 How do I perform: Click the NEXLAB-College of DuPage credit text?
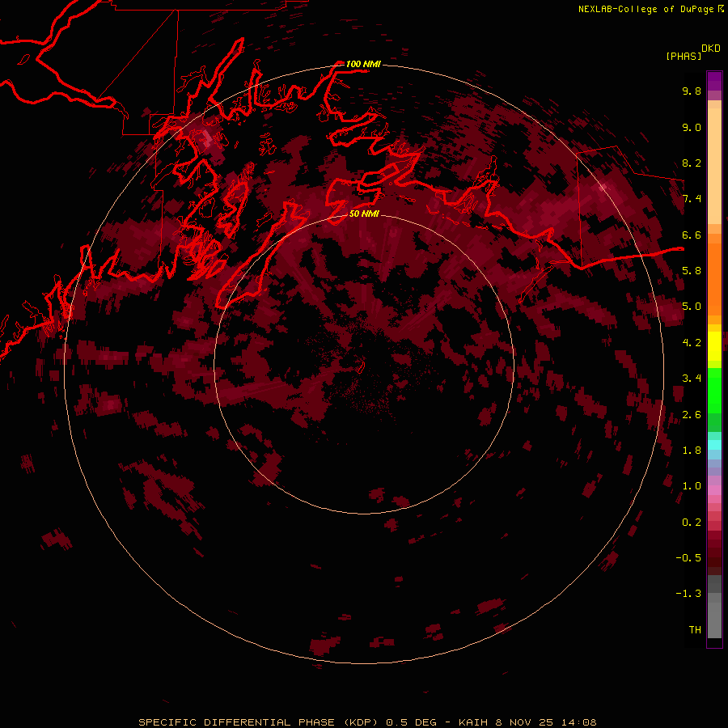[651, 9]
